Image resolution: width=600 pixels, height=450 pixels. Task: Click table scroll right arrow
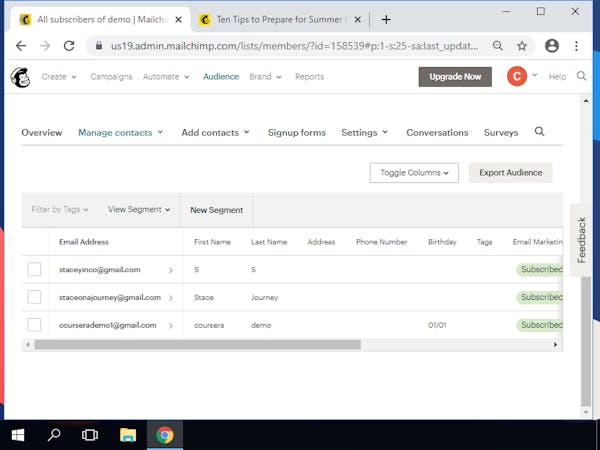(555, 345)
